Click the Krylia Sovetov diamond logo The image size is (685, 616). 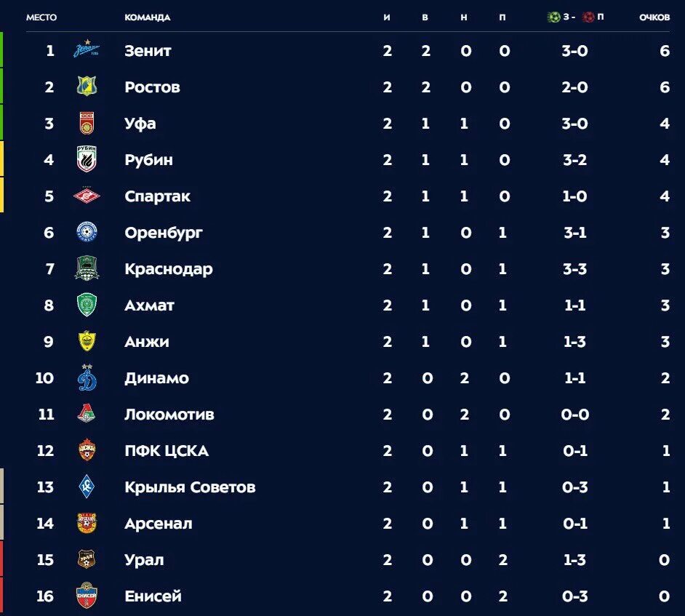(x=87, y=487)
